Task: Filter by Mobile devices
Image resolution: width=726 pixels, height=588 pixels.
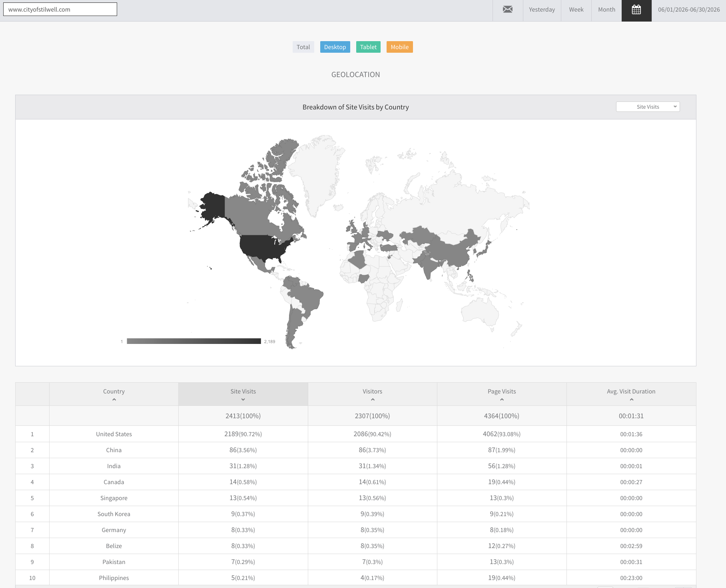Action: (x=400, y=47)
